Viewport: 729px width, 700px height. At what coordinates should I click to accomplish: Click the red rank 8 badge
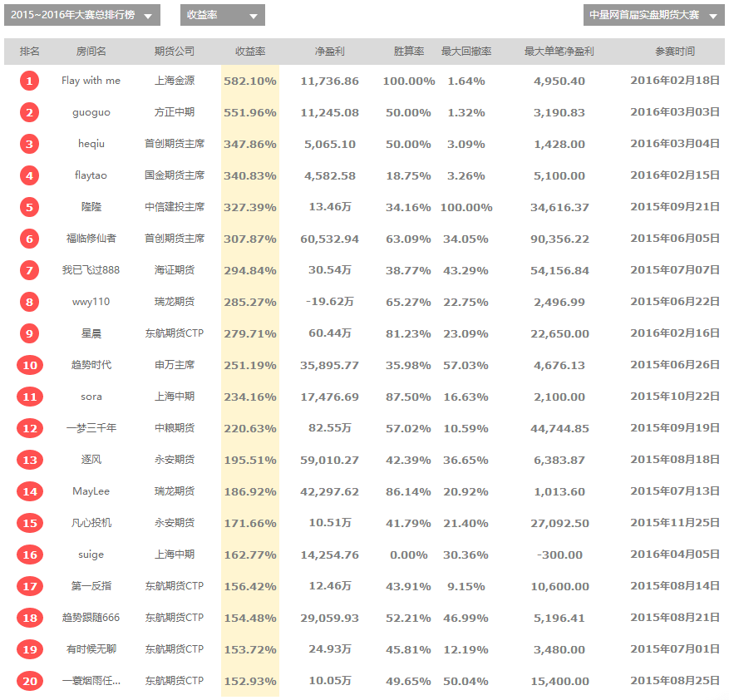tap(29, 303)
